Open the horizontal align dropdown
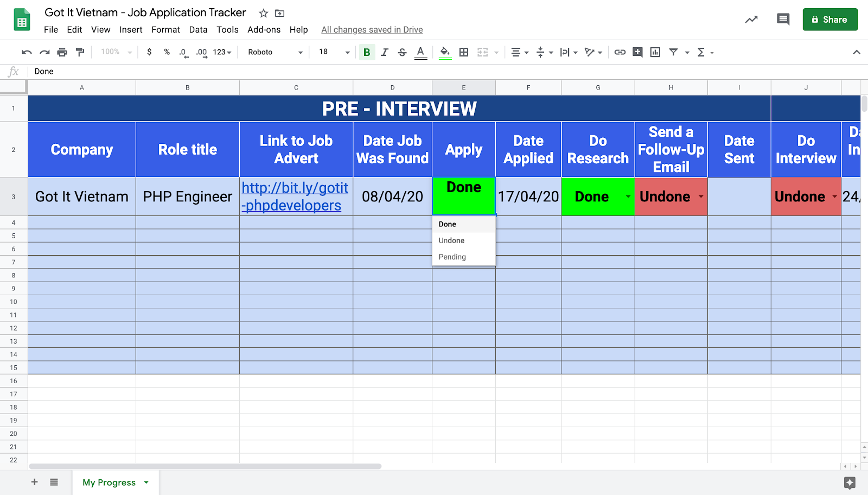Image resolution: width=868 pixels, height=495 pixels. [519, 52]
